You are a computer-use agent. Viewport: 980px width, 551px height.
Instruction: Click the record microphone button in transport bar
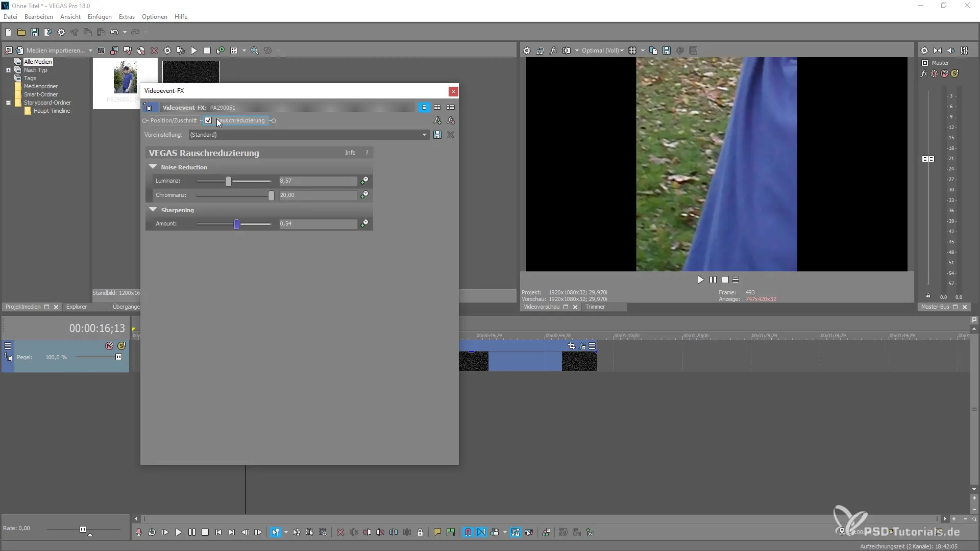139,532
